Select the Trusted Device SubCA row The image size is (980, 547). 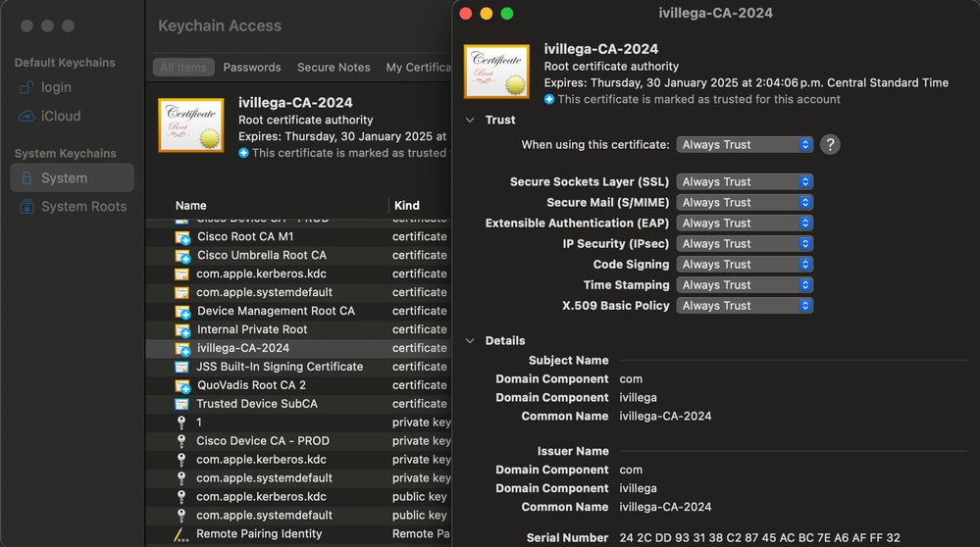point(299,404)
